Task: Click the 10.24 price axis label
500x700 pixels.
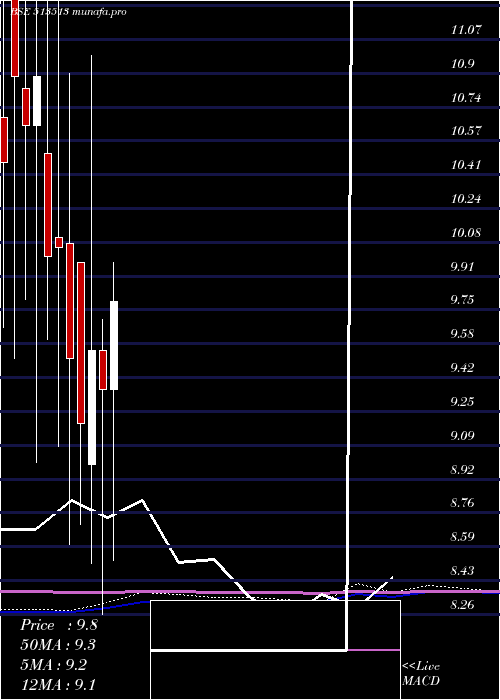Action: pos(467,199)
